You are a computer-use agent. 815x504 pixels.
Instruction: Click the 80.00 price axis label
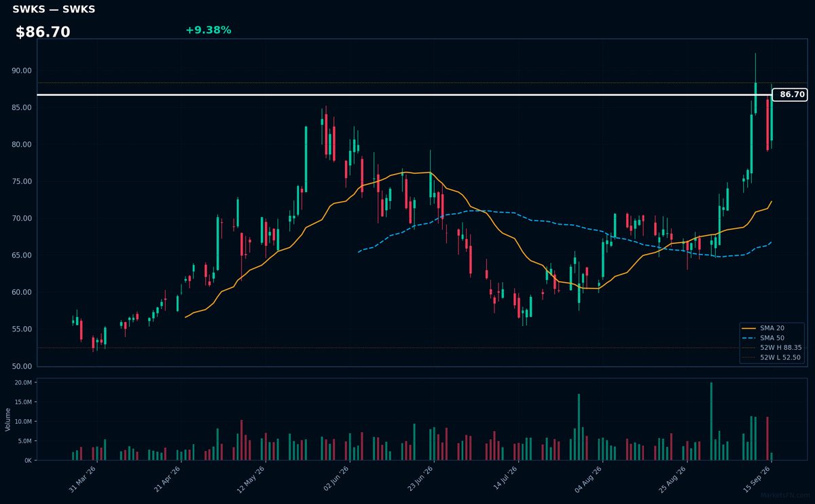(x=22, y=145)
